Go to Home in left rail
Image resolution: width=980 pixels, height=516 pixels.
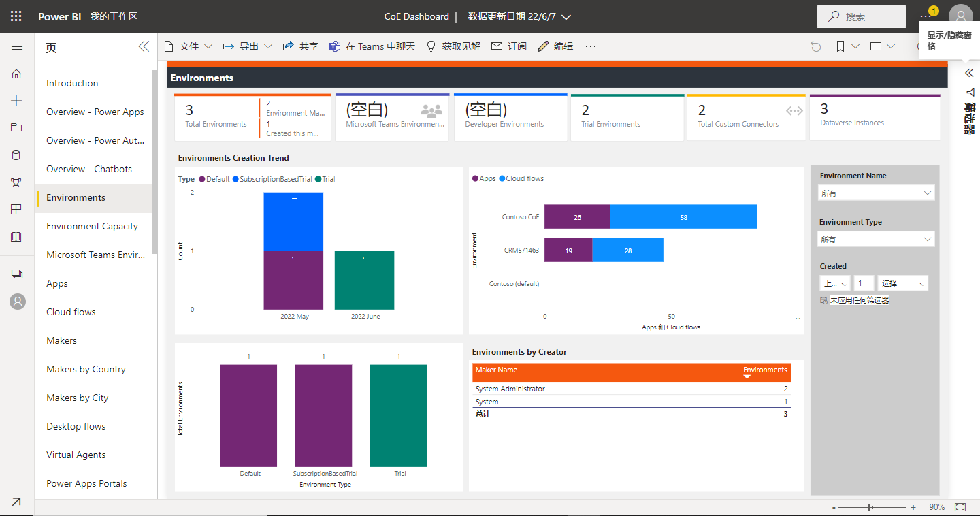pyautogui.click(x=17, y=74)
